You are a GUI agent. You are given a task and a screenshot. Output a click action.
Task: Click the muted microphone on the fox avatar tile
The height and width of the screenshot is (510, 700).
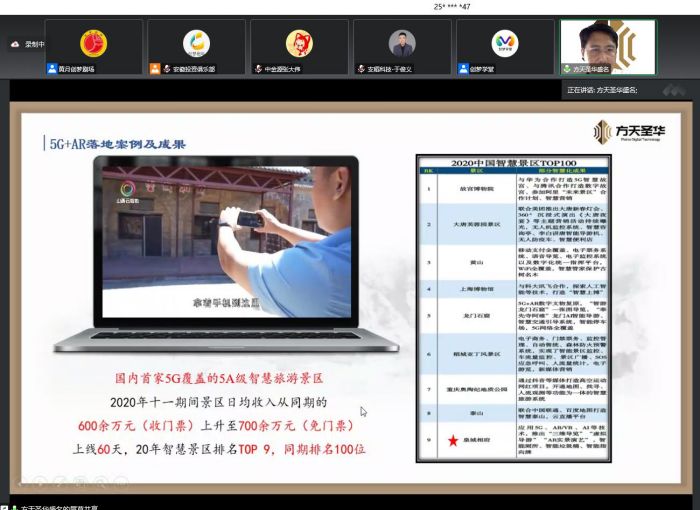258,69
